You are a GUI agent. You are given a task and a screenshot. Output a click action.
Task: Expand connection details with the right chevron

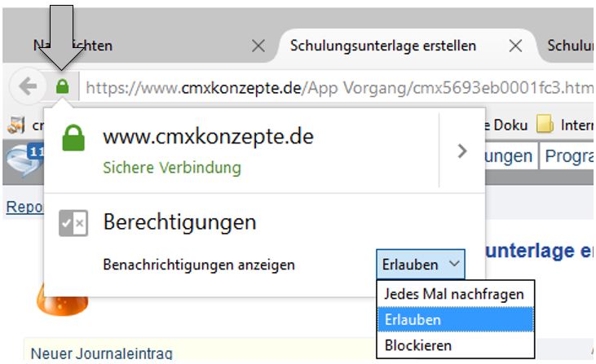pyautogui.click(x=462, y=151)
